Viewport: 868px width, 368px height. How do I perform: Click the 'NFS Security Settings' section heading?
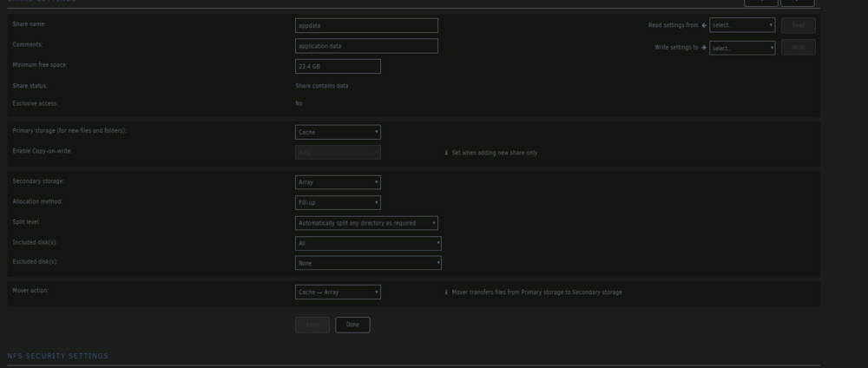pos(57,356)
